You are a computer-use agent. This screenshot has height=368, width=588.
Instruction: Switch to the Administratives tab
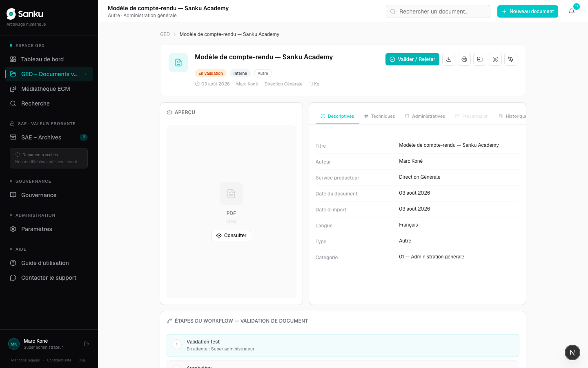(x=425, y=116)
